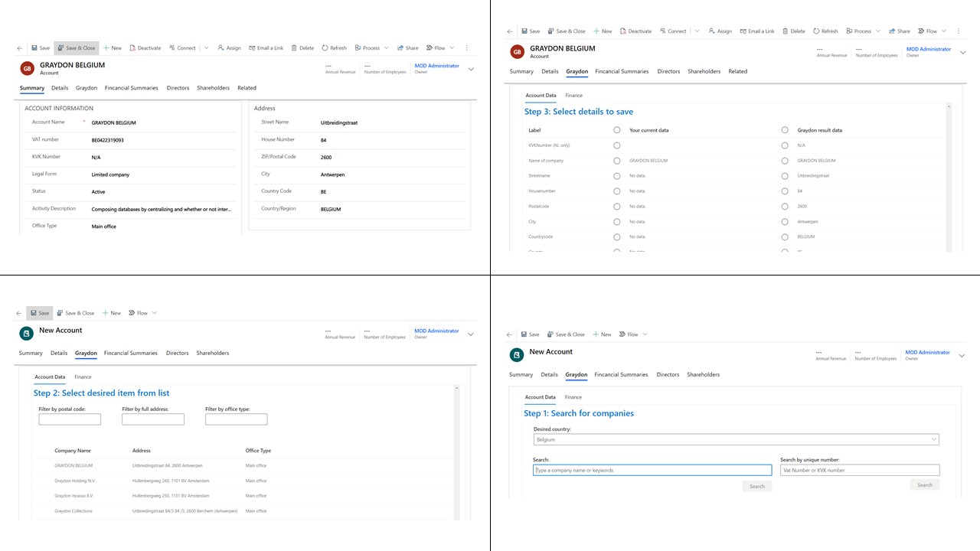
Task: Click the company name or keywords search field
Action: tap(652, 471)
